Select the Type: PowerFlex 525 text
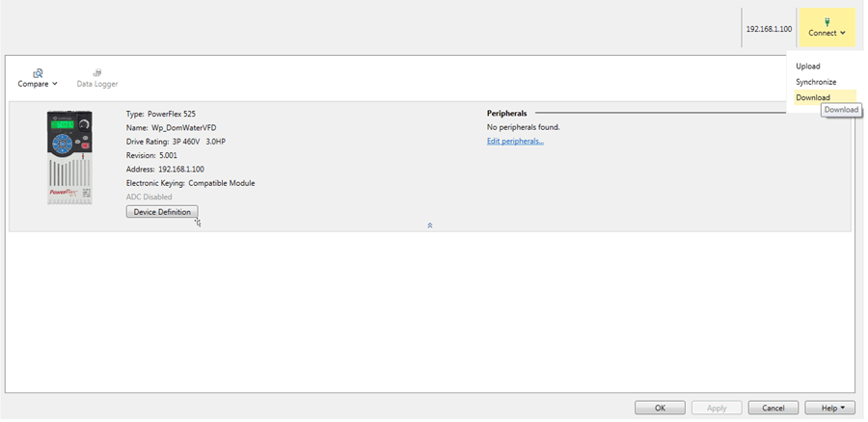Image resolution: width=868 pixels, height=422 pixels. point(160,114)
